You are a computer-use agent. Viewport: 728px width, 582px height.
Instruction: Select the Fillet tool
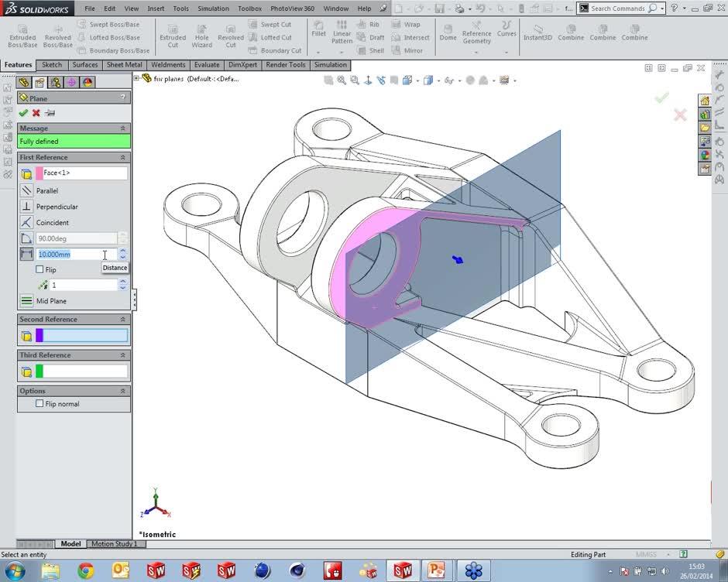pyautogui.click(x=318, y=34)
